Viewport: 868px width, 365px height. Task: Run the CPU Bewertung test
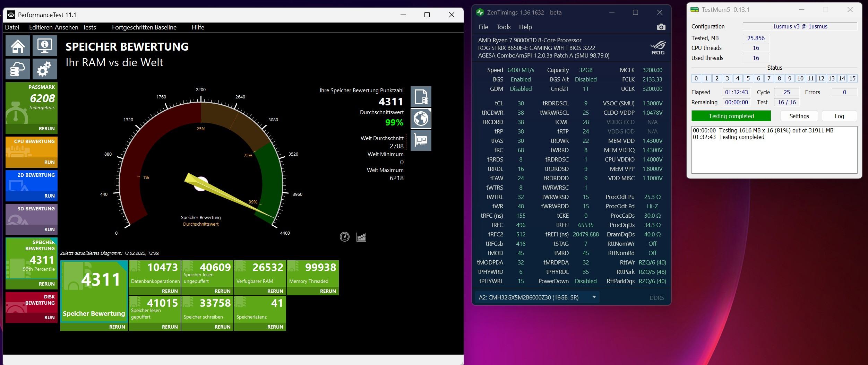pos(50,162)
